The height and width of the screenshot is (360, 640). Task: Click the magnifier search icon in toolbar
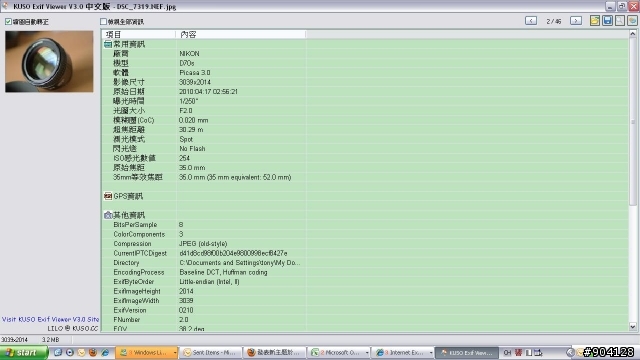620,21
